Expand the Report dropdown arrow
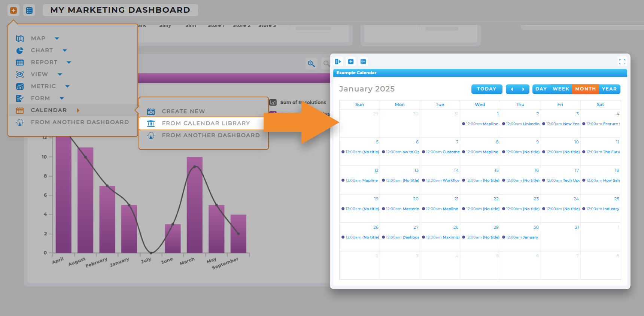Screen dimensions: 644x316 pyautogui.click(x=69, y=63)
